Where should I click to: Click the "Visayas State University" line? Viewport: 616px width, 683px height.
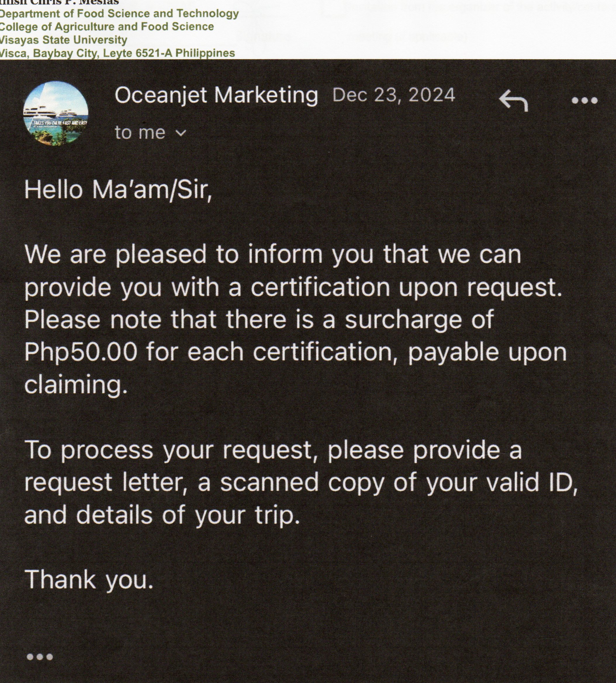(63, 40)
